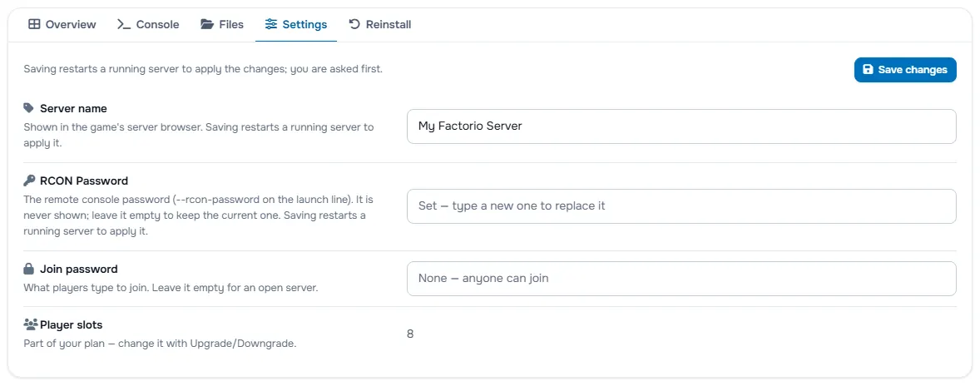Open the Overview tab

(62, 24)
